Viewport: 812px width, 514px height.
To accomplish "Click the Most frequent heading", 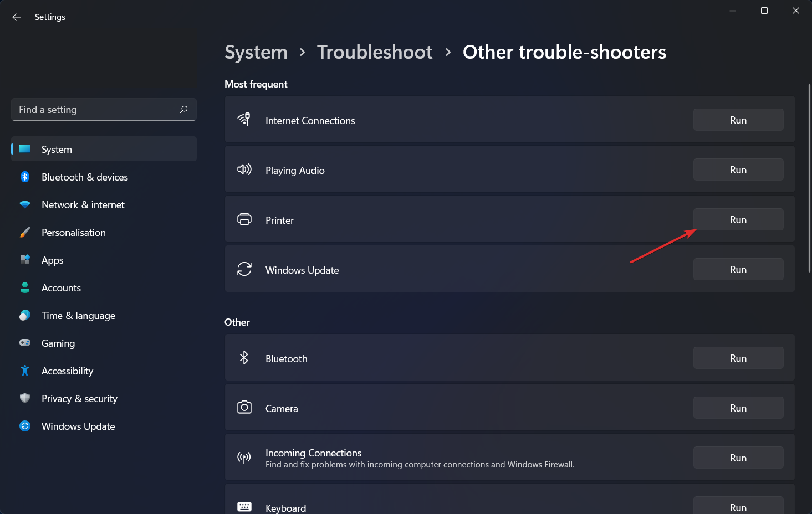I will [256, 84].
